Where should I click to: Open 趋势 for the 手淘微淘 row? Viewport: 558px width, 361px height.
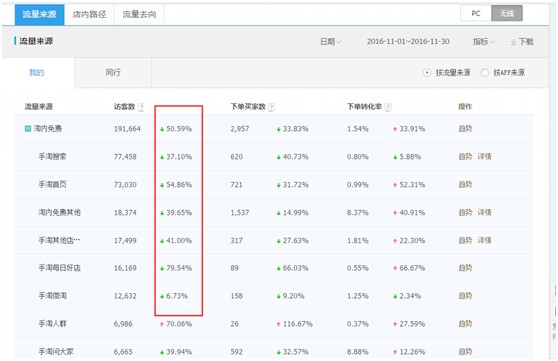click(x=465, y=296)
